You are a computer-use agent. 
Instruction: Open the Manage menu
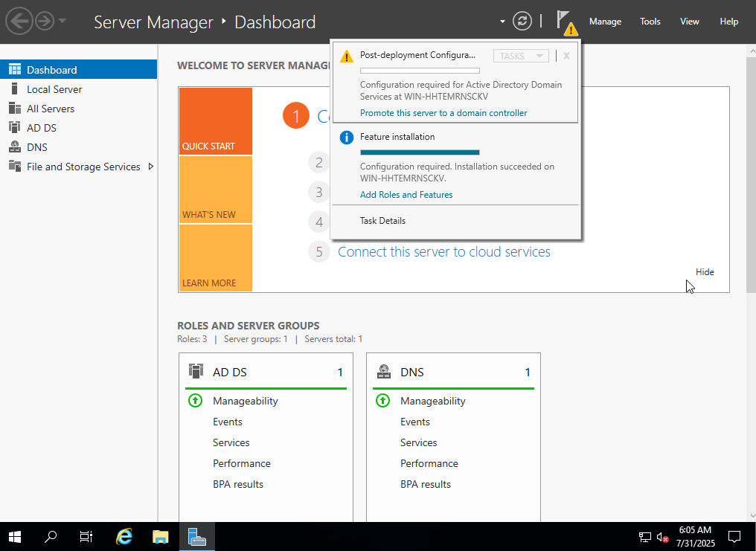605,22
